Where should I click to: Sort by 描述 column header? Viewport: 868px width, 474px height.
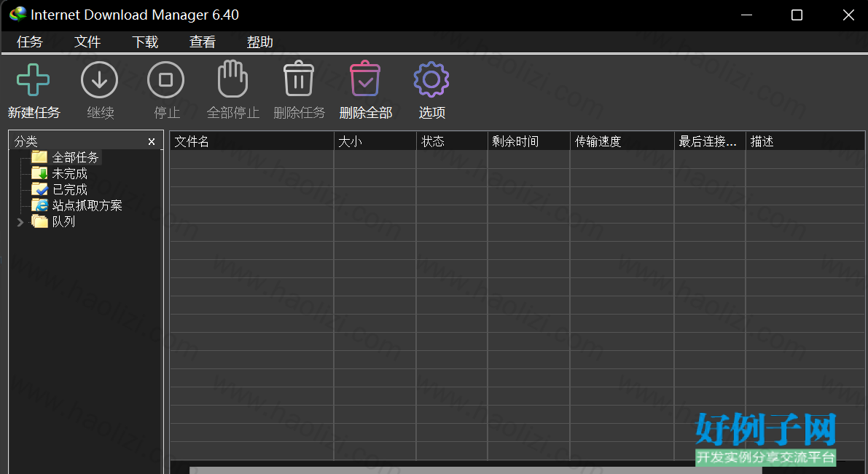click(805, 141)
